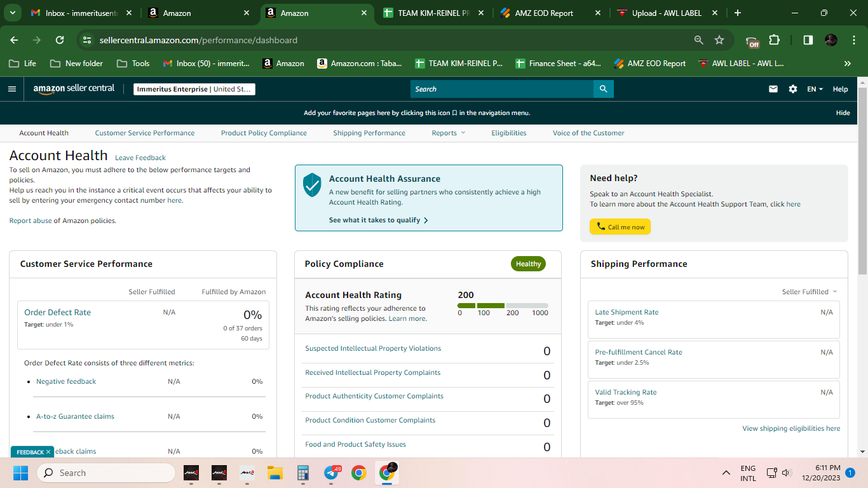
Task: Open the Seller Central hamburger menu
Action: coord(12,89)
